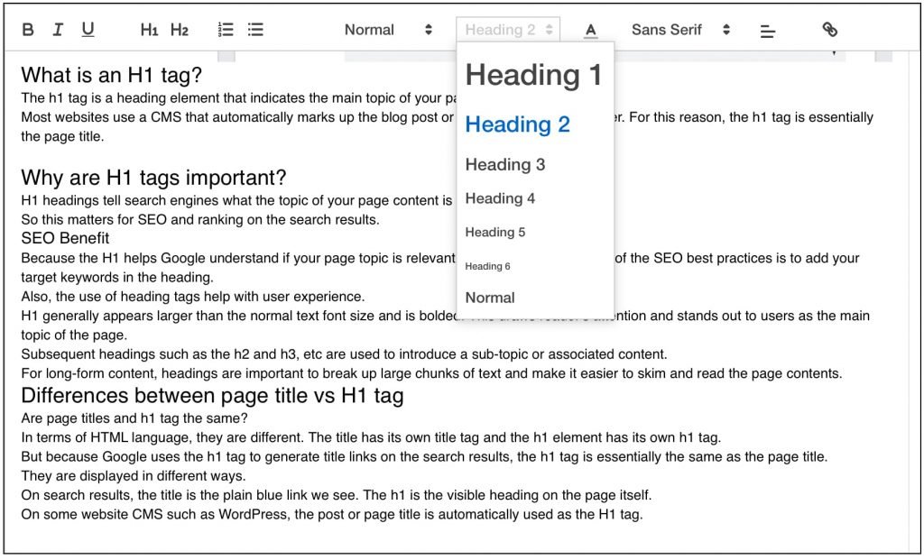
Task: Select Heading 1 from the dropdown list
Action: pos(533,75)
